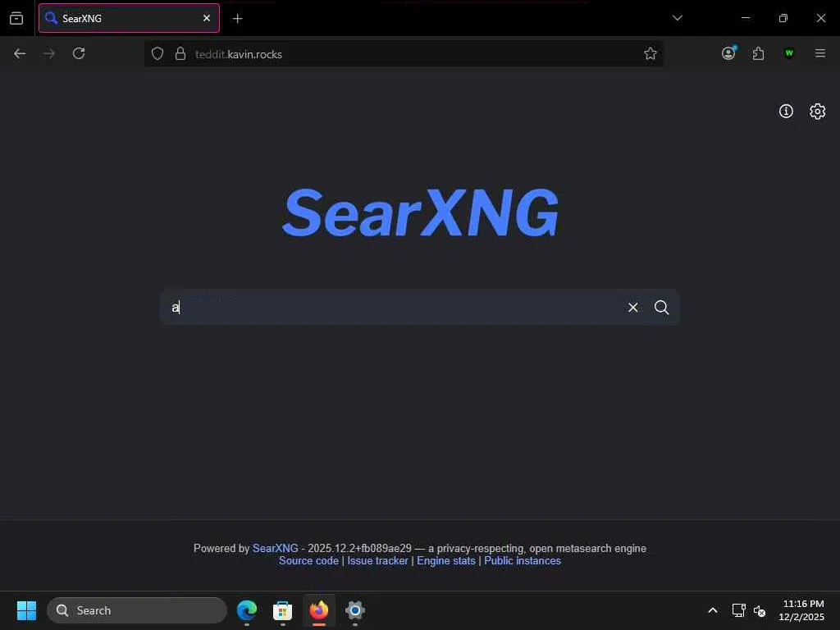
Task: Open the tracking protection shield icon
Action: click(x=157, y=53)
